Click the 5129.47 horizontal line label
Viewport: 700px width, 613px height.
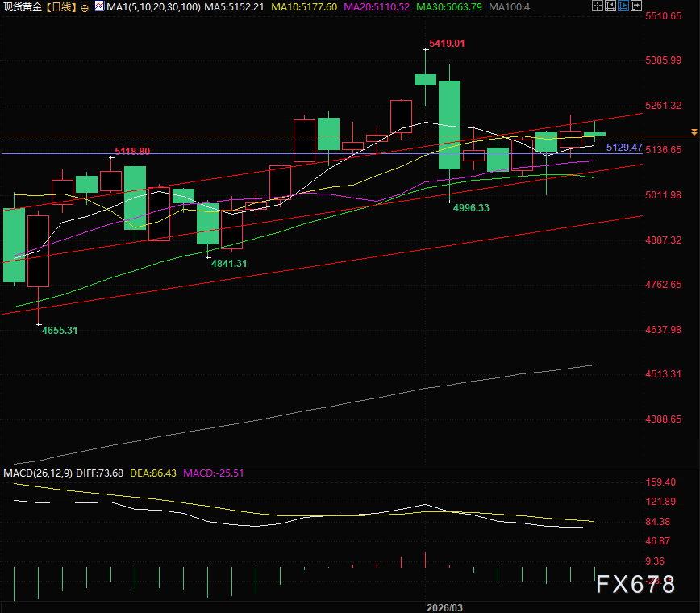tap(624, 148)
